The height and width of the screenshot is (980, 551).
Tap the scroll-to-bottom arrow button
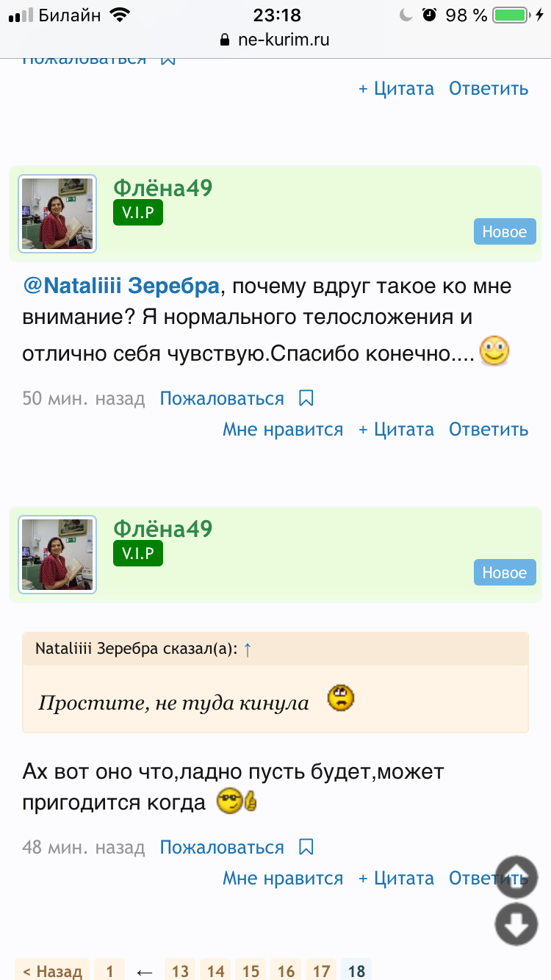[x=516, y=924]
